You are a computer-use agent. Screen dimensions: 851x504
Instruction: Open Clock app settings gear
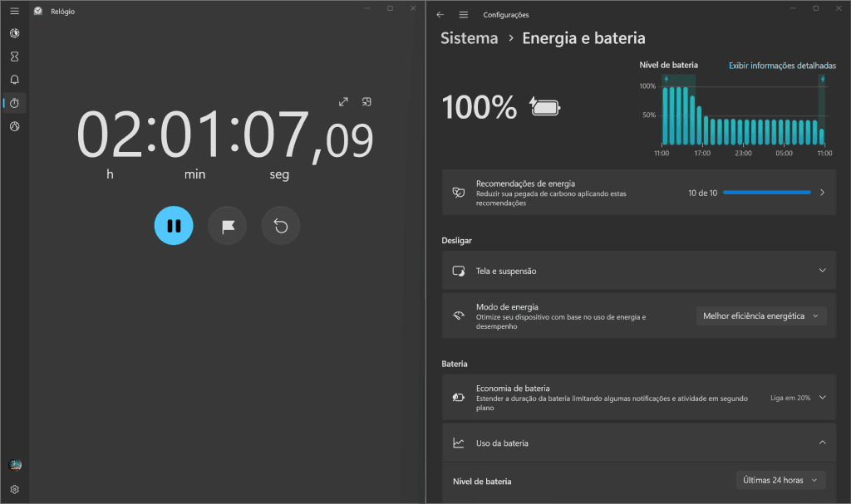15,489
